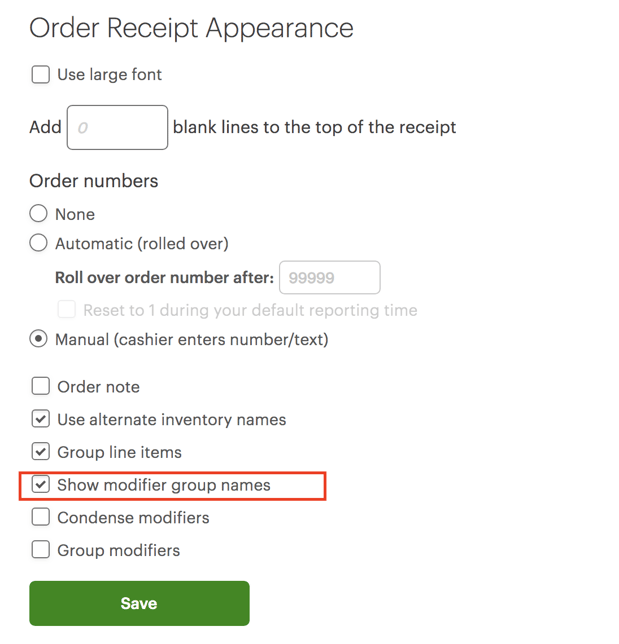Select the None order numbers option

39,214
